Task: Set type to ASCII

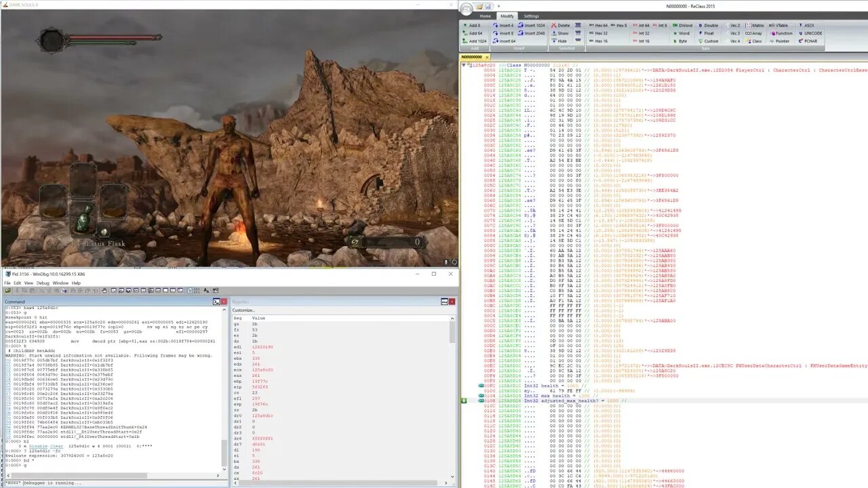Action: click(808, 25)
